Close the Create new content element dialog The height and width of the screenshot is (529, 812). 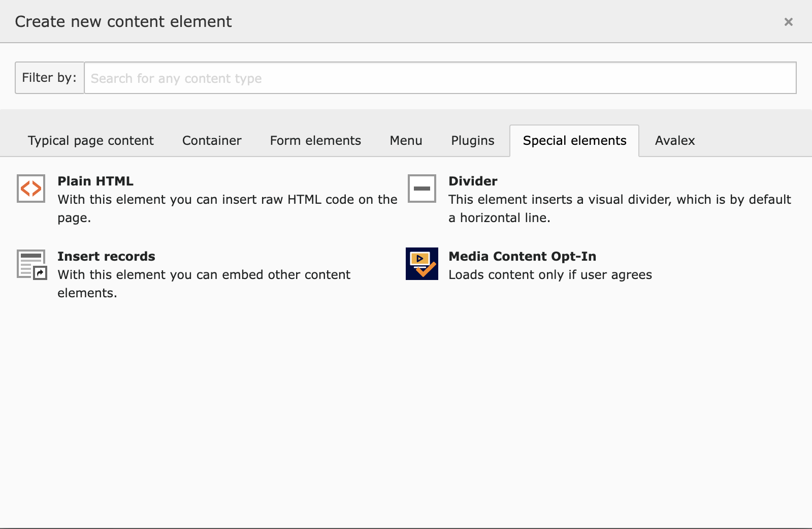788,22
